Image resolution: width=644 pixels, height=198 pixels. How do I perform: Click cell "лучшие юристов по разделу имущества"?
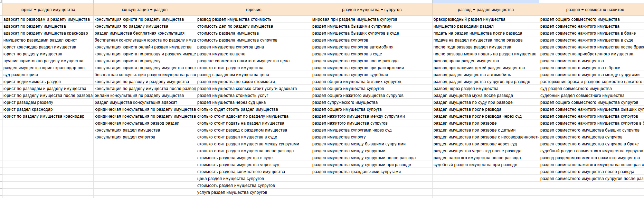coord(48,61)
